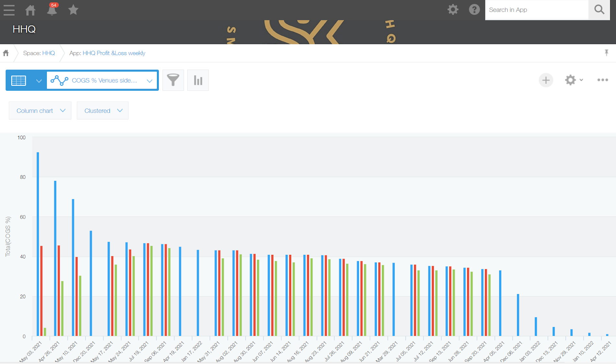Open the more options ellipsis menu
The height and width of the screenshot is (364, 616).
[x=602, y=80]
